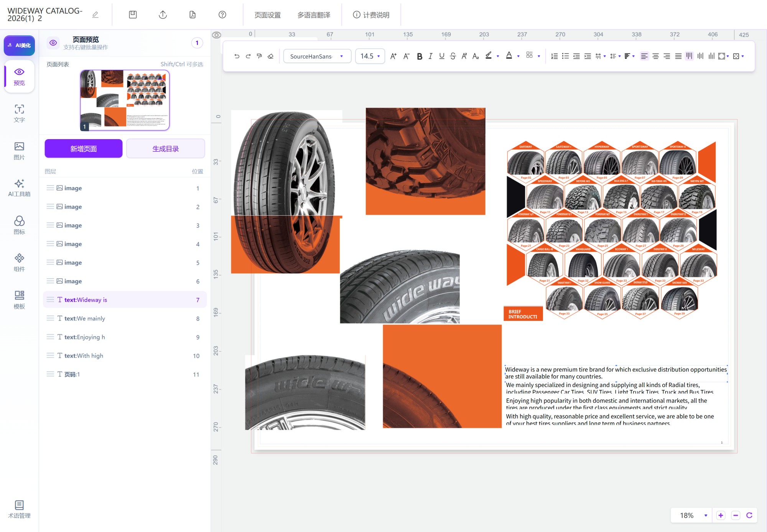Open the letter spacing dropdown
This screenshot has width=767, height=532.
tap(601, 56)
